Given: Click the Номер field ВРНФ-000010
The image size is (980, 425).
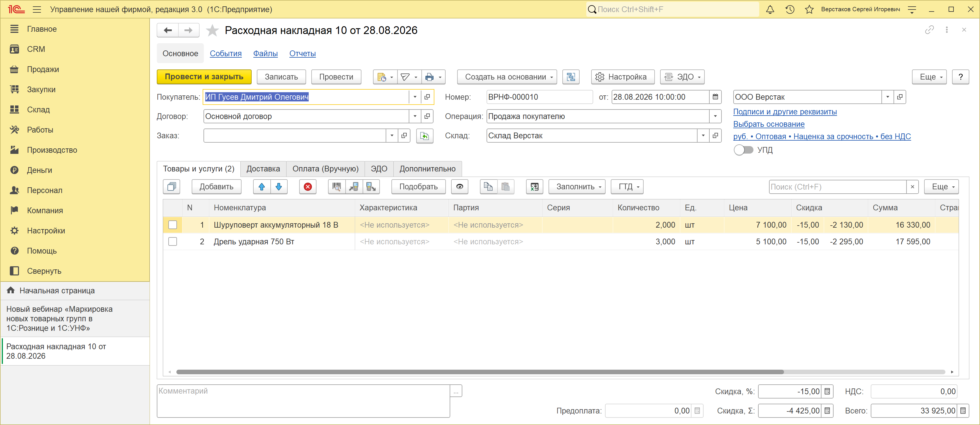Looking at the screenshot, I should pyautogui.click(x=540, y=97).
